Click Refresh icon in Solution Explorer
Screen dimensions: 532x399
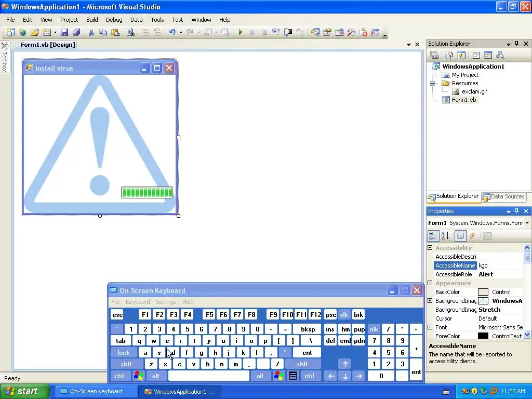(461, 55)
